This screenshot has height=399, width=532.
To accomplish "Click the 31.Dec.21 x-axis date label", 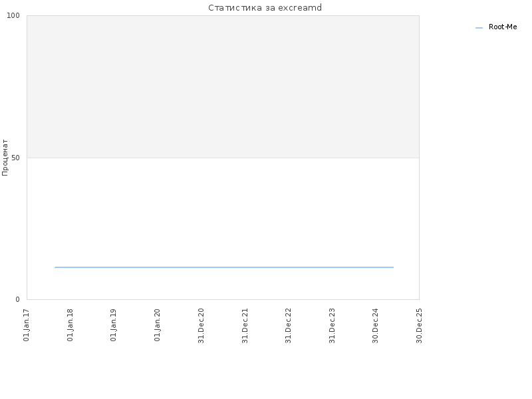I will pos(245,325).
